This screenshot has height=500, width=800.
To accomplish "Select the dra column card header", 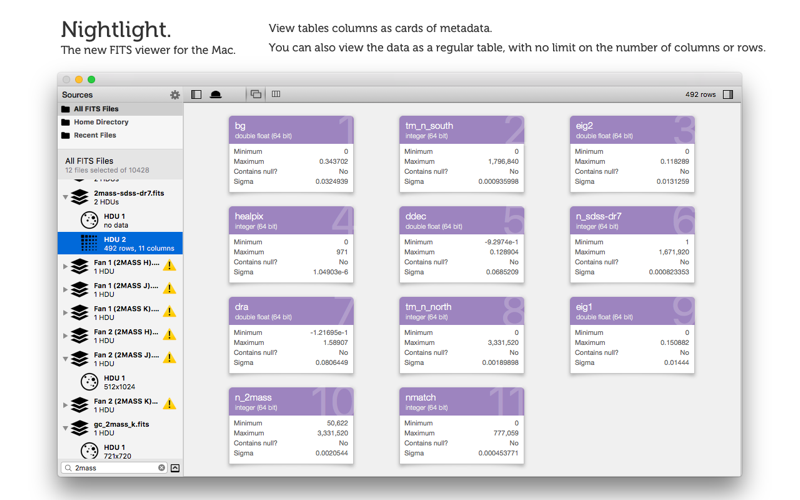I will [x=291, y=311].
